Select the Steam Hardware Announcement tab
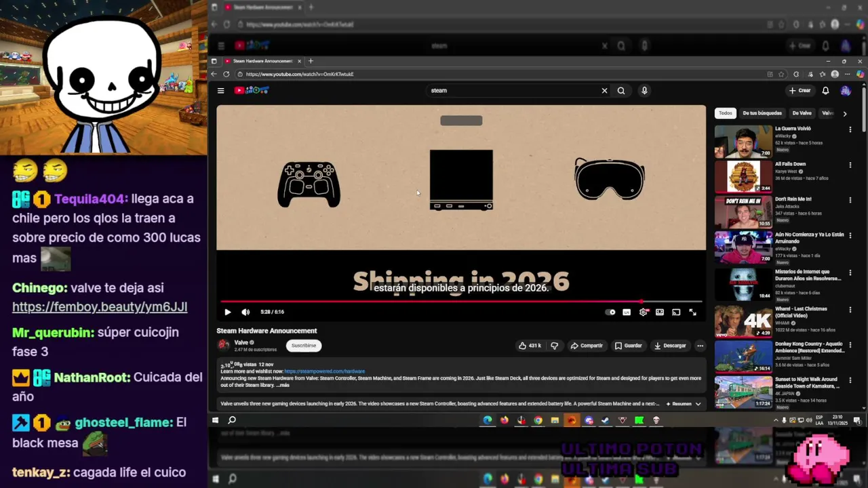This screenshot has width=868, height=488. click(263, 61)
